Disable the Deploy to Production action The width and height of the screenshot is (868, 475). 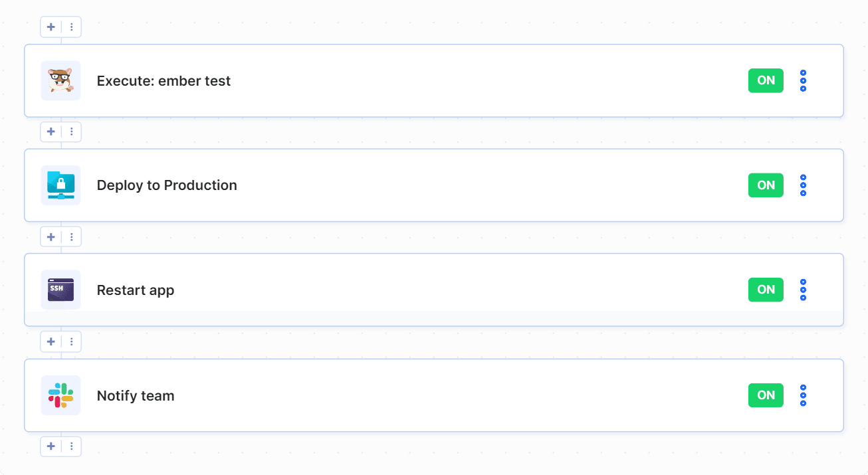click(x=765, y=185)
